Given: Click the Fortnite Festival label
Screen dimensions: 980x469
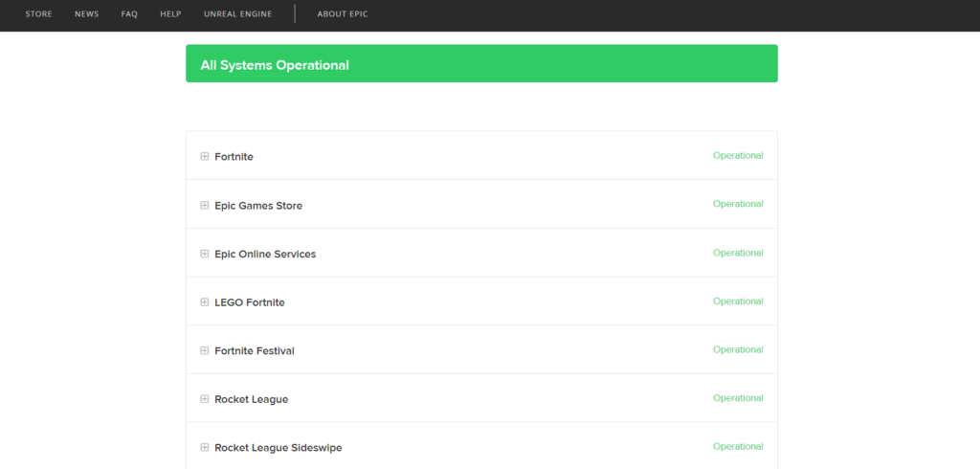Looking at the screenshot, I should (255, 351).
